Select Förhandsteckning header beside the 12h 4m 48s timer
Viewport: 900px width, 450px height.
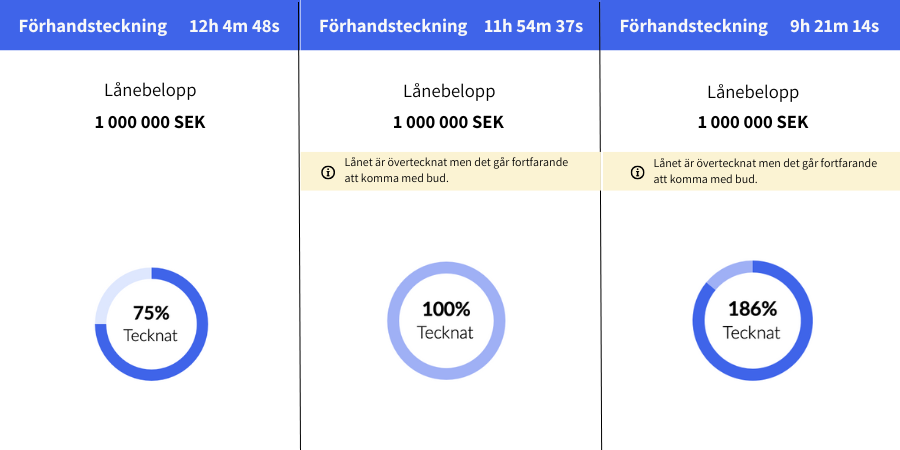click(x=93, y=26)
